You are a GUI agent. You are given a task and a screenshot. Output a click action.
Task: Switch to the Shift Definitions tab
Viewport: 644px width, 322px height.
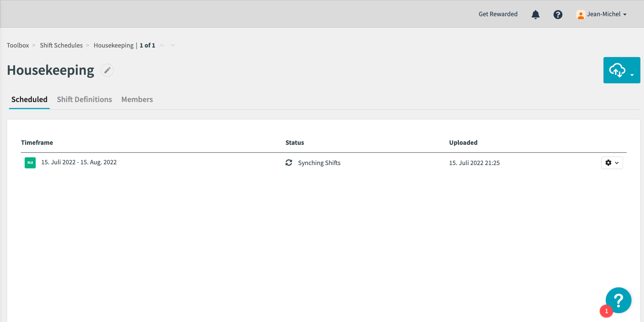(x=84, y=99)
